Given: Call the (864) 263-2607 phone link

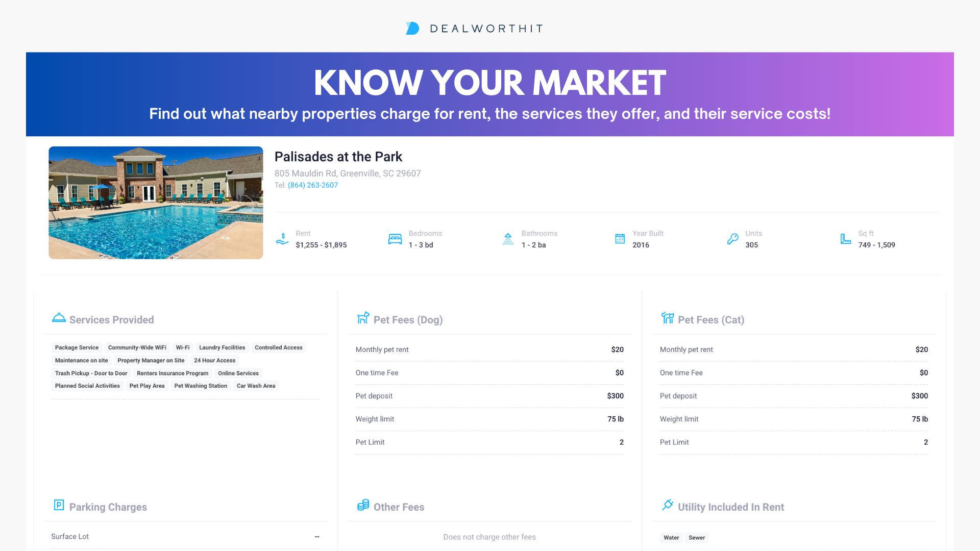Looking at the screenshot, I should [x=312, y=185].
